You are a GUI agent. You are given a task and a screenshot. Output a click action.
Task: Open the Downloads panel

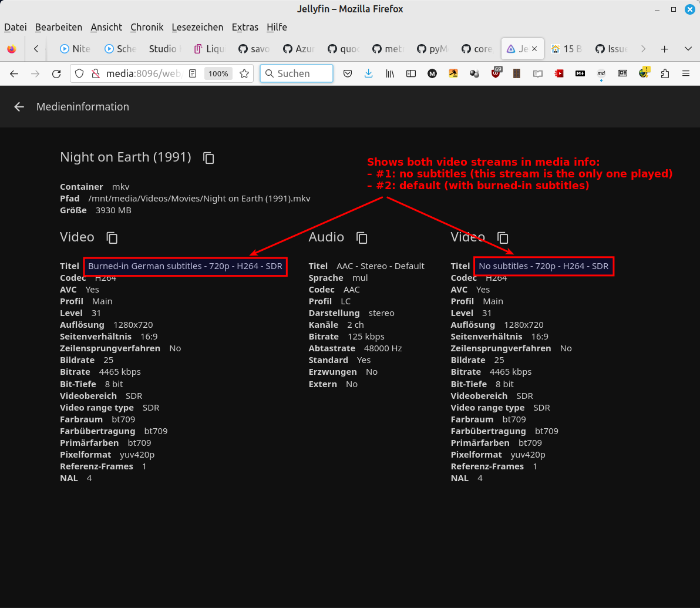coord(368,74)
